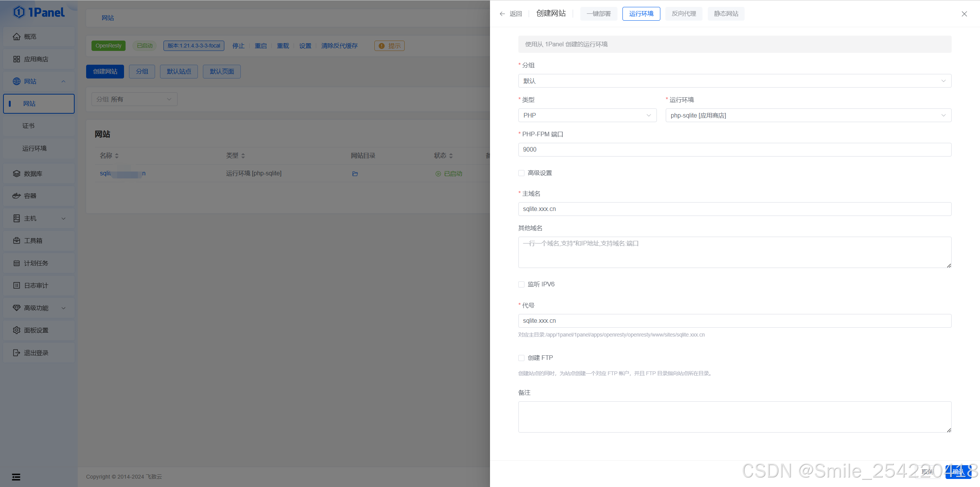This screenshot has width=980, height=487.
Task: Open the 分组 默认 dropdown in the form
Action: pos(734,81)
